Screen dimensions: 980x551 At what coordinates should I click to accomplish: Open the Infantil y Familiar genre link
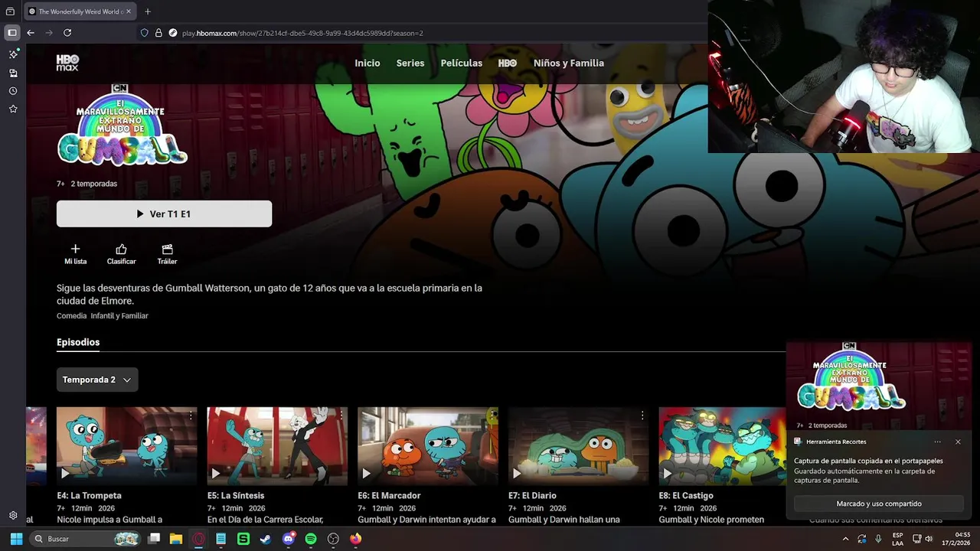tap(119, 315)
